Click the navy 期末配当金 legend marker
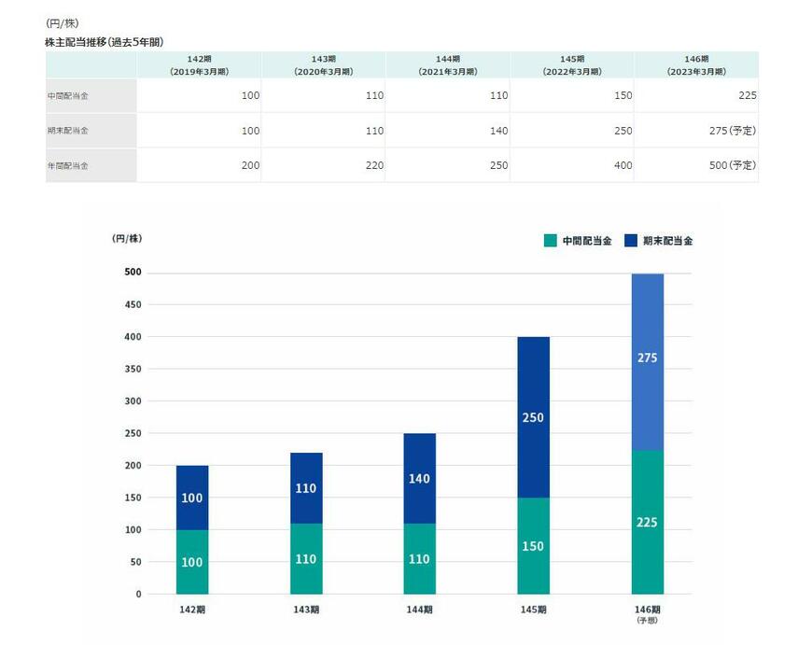The width and height of the screenshot is (812, 645). (x=629, y=240)
